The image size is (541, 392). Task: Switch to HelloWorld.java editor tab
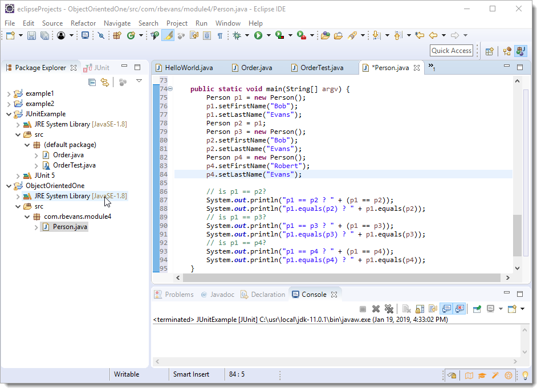tap(184, 68)
